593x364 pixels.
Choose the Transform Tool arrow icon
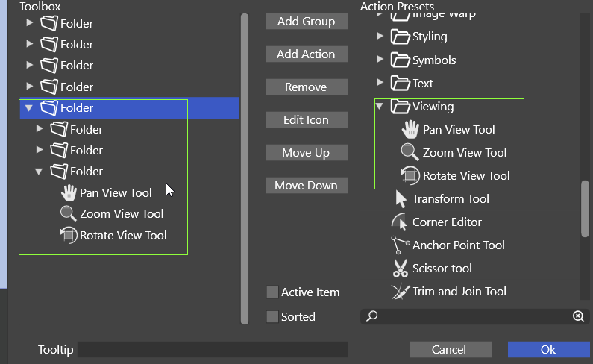[x=401, y=199]
